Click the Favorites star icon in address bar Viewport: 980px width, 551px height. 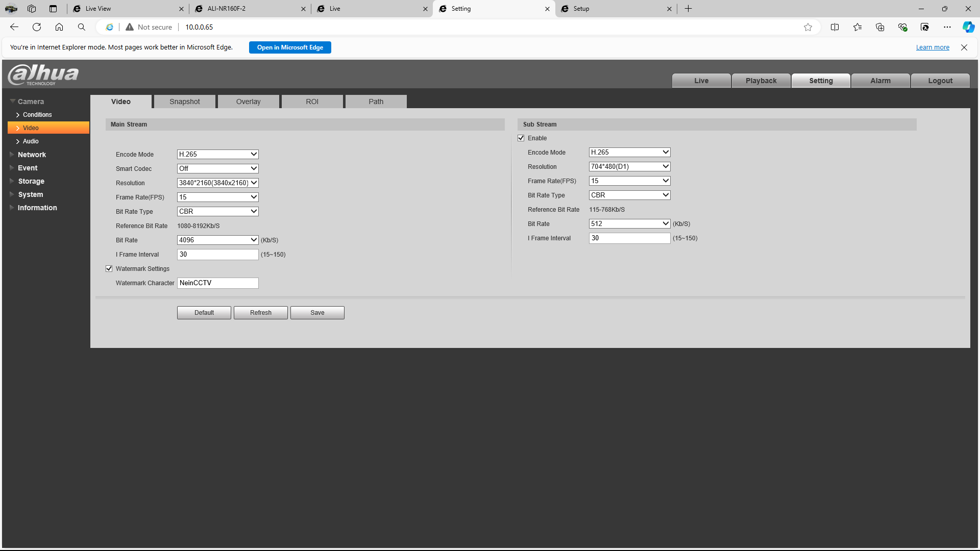coord(808,27)
